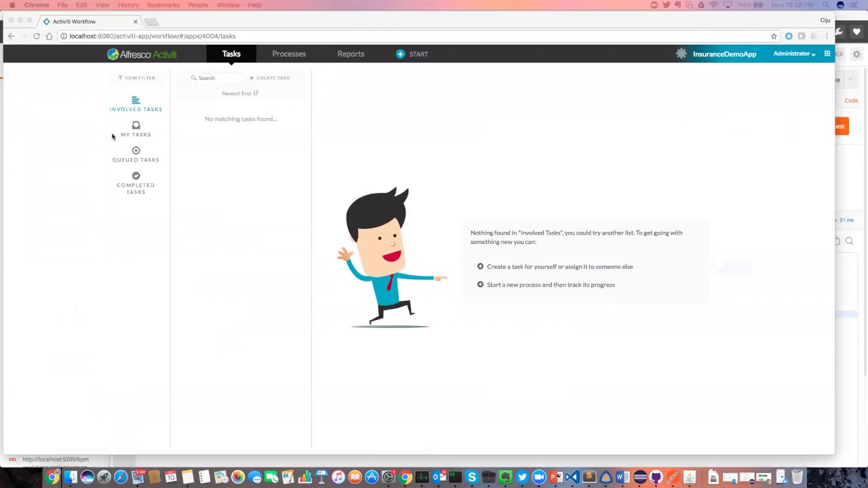Open Notification Center icon in menu bar

(854, 5)
